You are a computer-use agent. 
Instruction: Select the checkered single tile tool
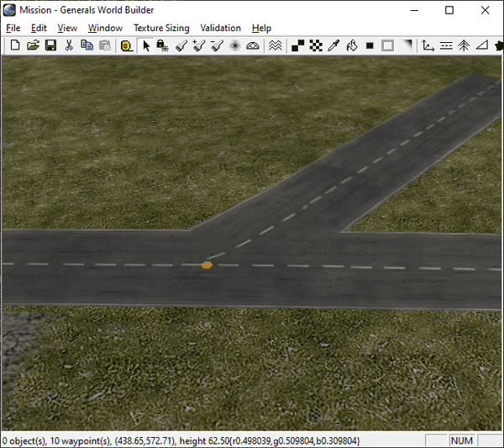point(316,45)
